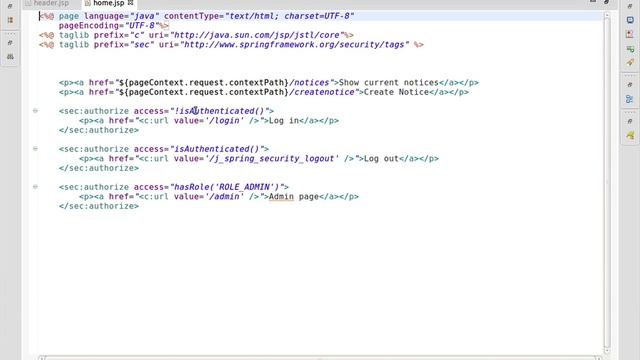Restore the middle right-side view stack
This screenshot has width=640, height=360.
630,85
